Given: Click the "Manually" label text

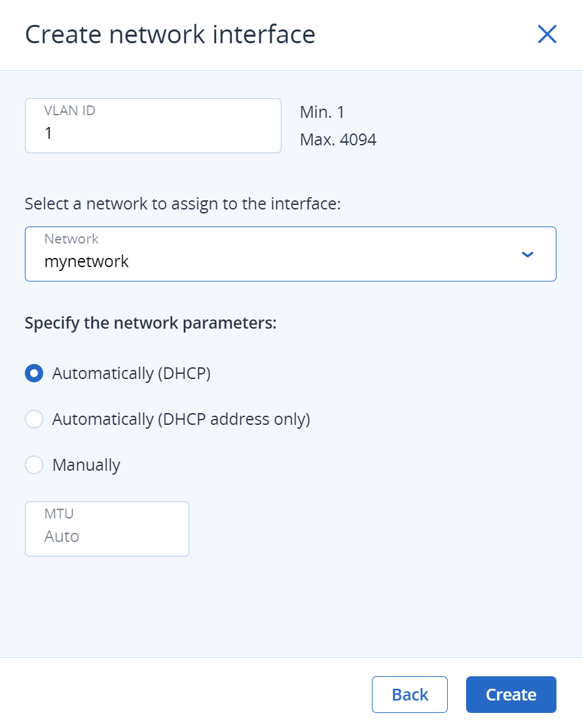Looking at the screenshot, I should pyautogui.click(x=86, y=465).
